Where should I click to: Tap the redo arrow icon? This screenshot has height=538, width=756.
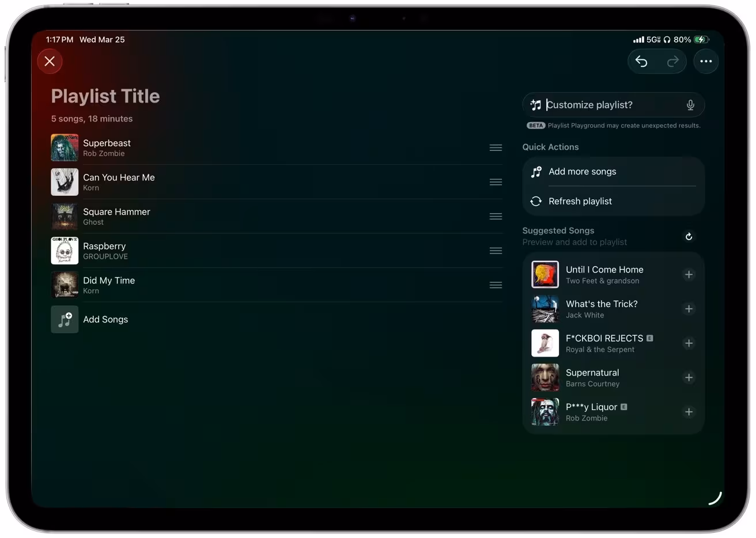(673, 61)
